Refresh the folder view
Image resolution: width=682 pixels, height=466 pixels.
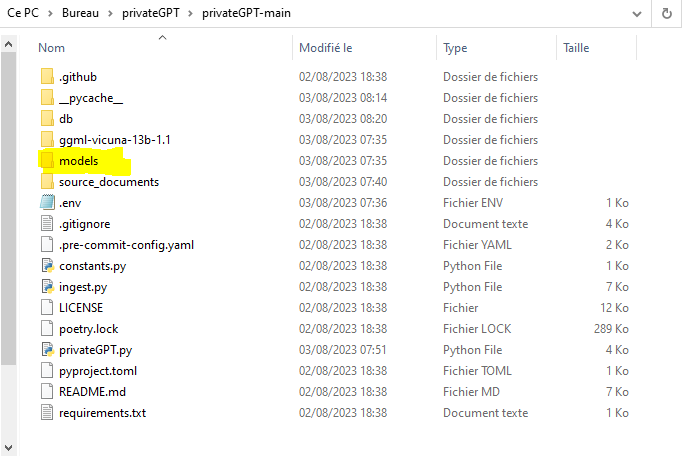pyautogui.click(x=666, y=14)
